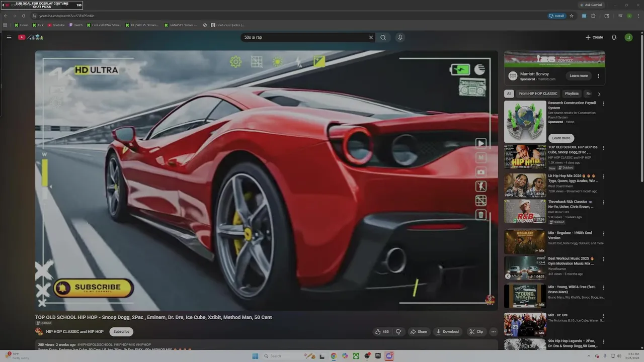The height and width of the screenshot is (362, 644).
Task: Open the YouTube guide hamburger menu
Action: (9, 37)
